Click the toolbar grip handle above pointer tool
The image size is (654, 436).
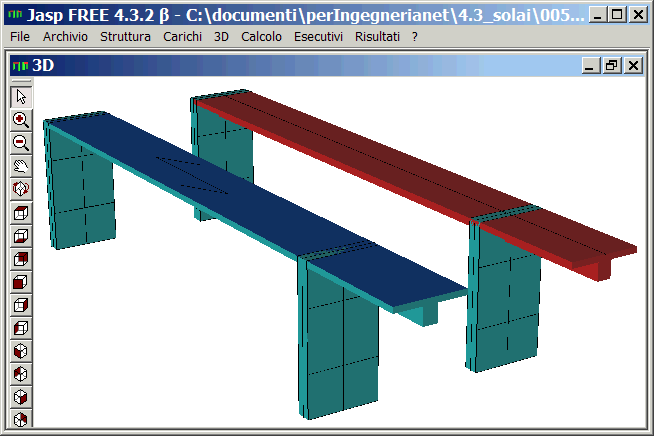click(21, 81)
